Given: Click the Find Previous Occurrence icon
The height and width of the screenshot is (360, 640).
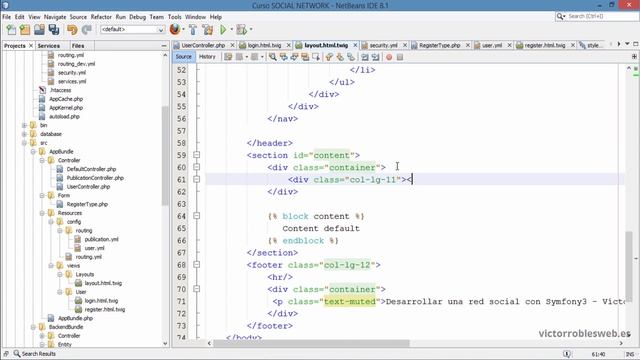Looking at the screenshot, I should coord(283,57).
